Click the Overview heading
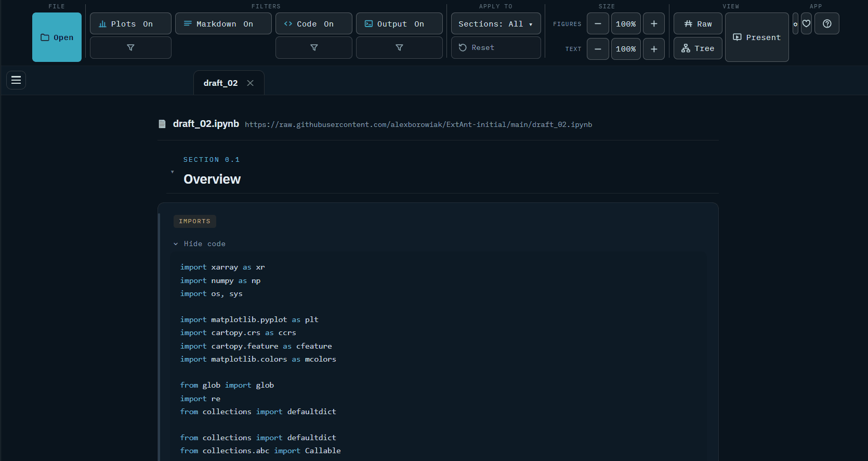This screenshot has width=868, height=461. tap(212, 179)
